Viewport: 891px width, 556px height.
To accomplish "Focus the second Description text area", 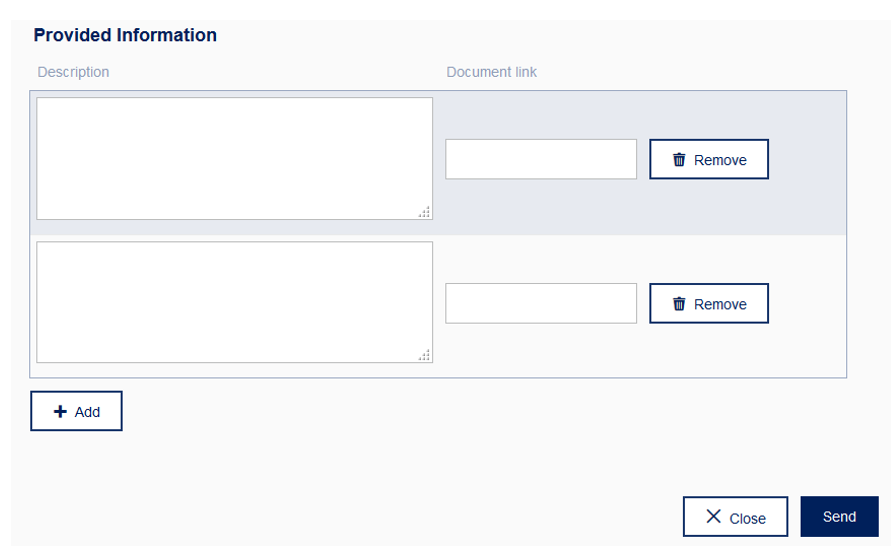I will coord(235,302).
